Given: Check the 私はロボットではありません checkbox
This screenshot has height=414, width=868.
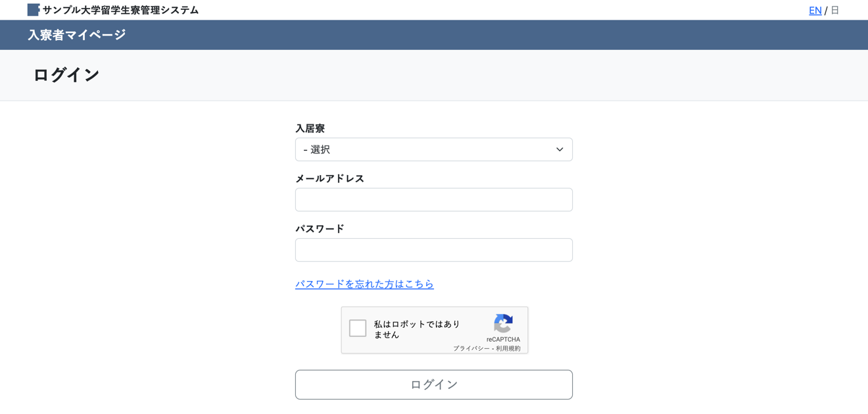Looking at the screenshot, I should (x=358, y=328).
